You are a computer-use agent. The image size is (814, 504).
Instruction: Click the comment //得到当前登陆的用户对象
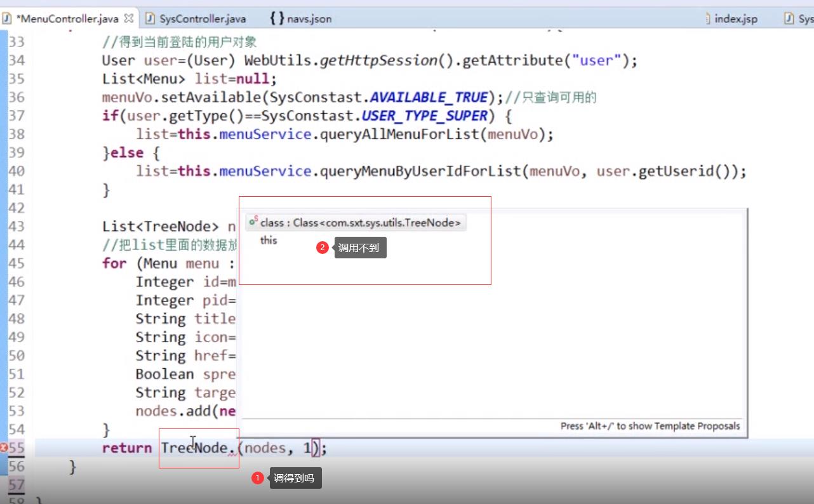pos(179,43)
